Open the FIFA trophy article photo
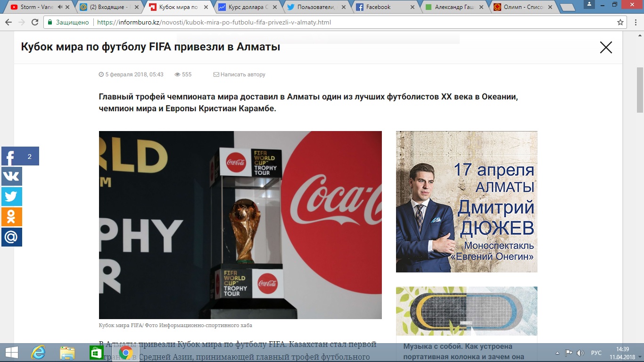 click(x=240, y=225)
